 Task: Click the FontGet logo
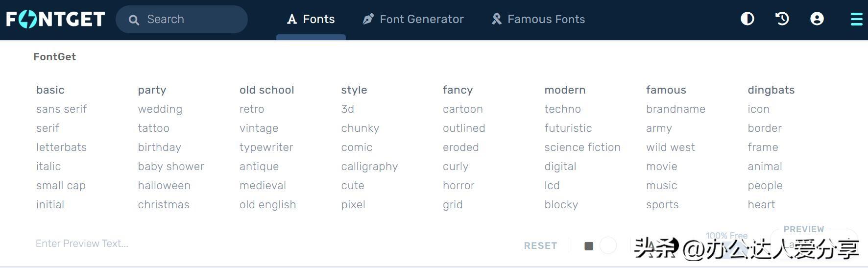[x=55, y=19]
